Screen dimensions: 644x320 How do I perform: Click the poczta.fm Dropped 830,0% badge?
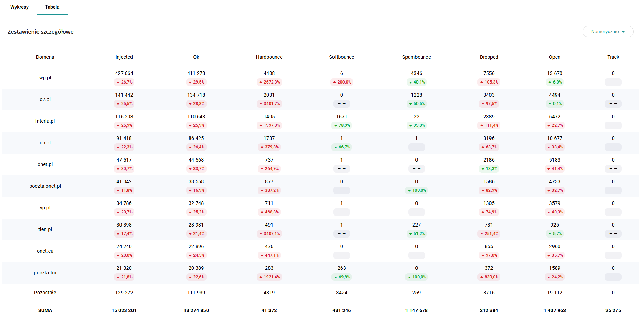pos(489,277)
